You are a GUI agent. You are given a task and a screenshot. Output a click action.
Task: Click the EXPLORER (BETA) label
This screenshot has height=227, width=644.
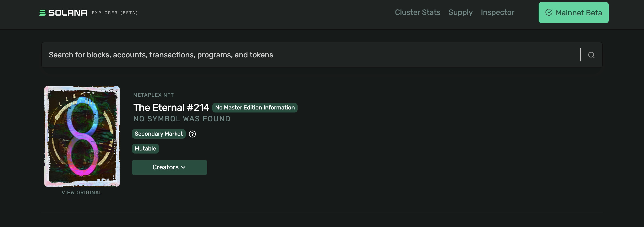115,13
